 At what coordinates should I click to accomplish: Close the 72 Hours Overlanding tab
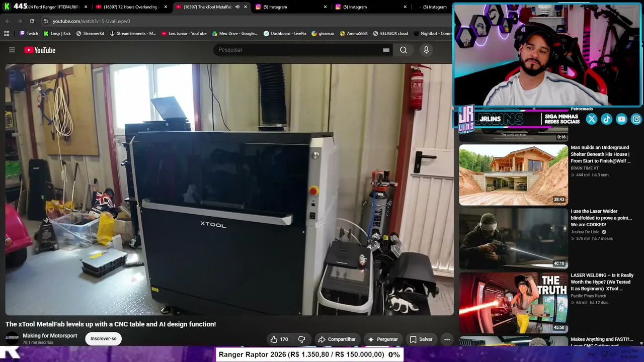pyautogui.click(x=166, y=7)
